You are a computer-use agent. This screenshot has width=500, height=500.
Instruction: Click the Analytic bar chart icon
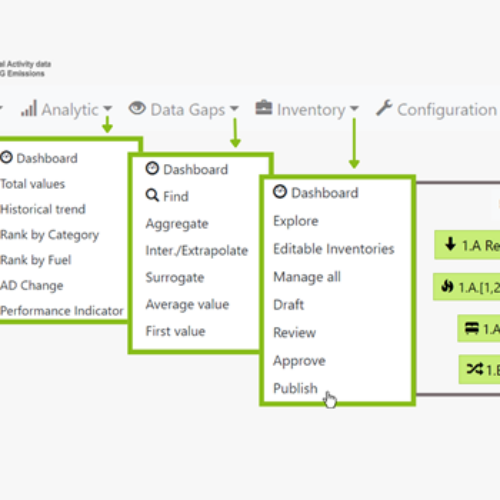[29, 109]
